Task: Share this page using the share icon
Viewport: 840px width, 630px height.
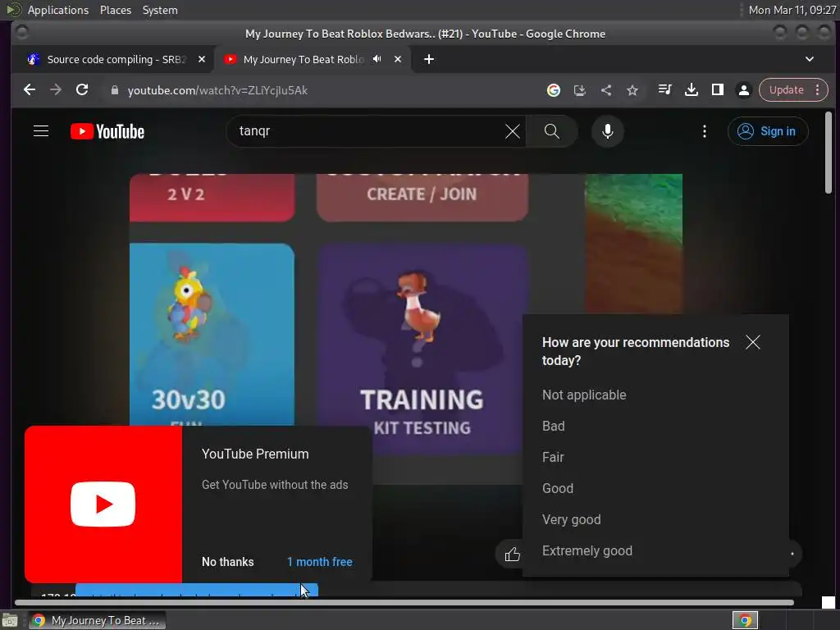Action: (x=606, y=90)
